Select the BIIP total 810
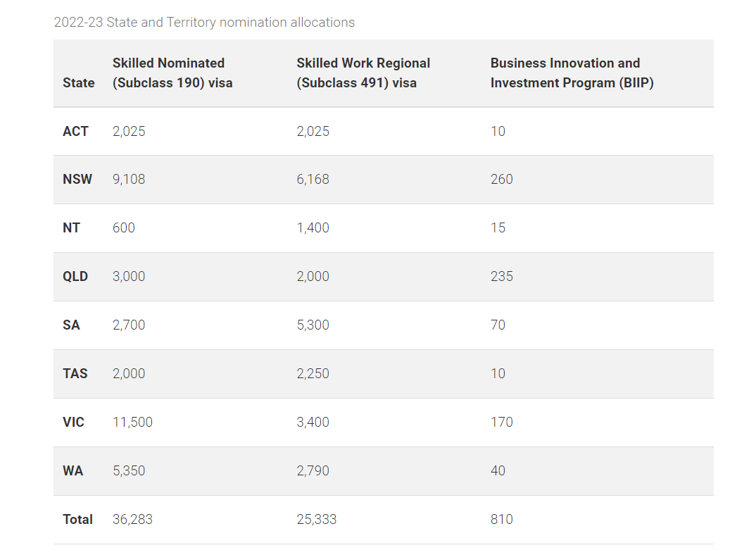Screen dimensions: 756x550 click(x=502, y=520)
